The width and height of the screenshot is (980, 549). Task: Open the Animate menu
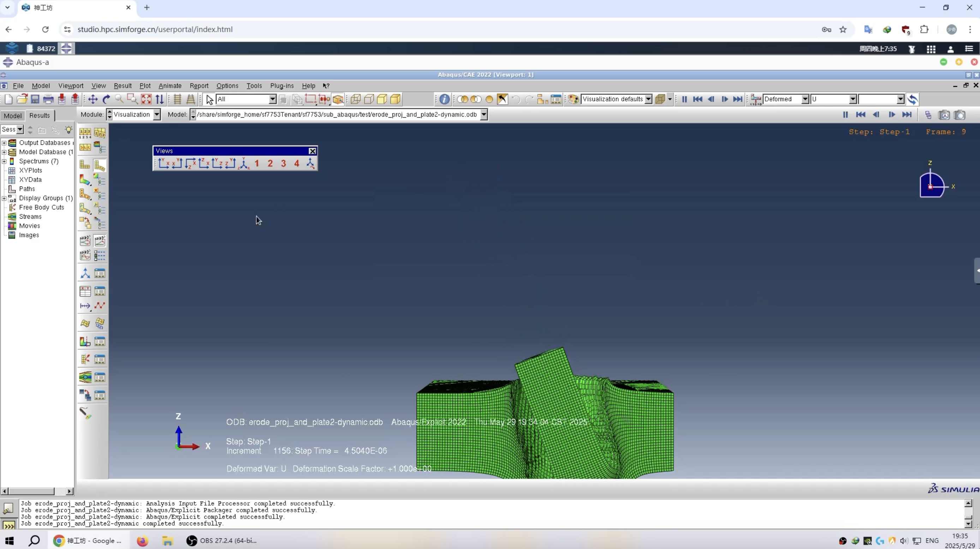tap(170, 85)
